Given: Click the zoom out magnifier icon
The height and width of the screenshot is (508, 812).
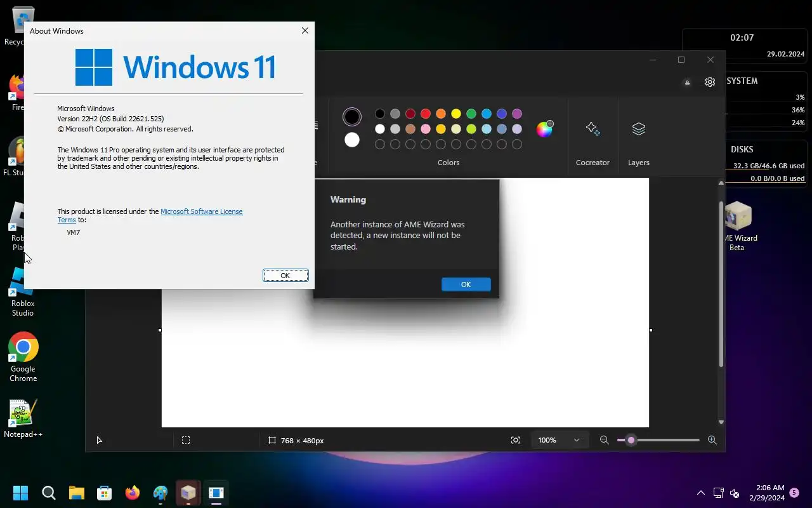Looking at the screenshot, I should click(605, 440).
